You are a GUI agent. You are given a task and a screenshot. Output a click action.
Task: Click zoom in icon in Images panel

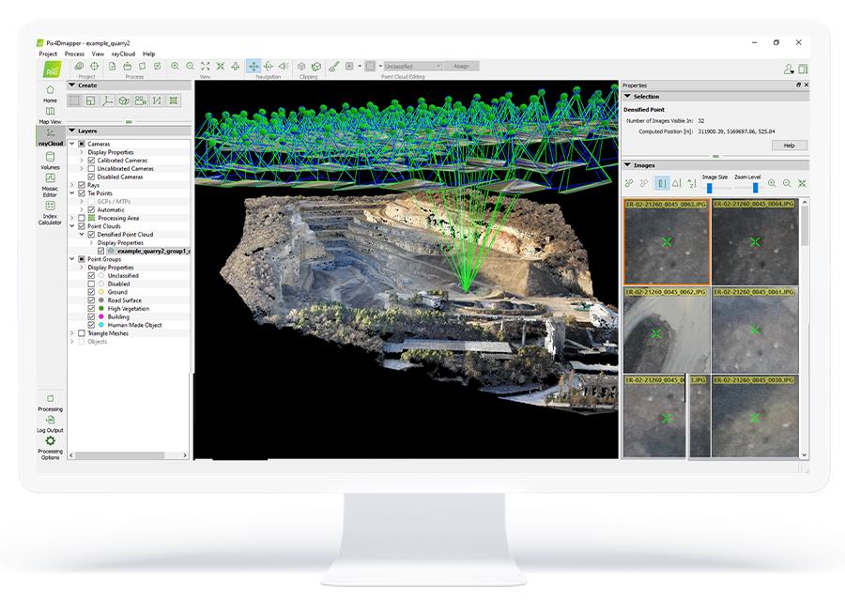[x=772, y=183]
